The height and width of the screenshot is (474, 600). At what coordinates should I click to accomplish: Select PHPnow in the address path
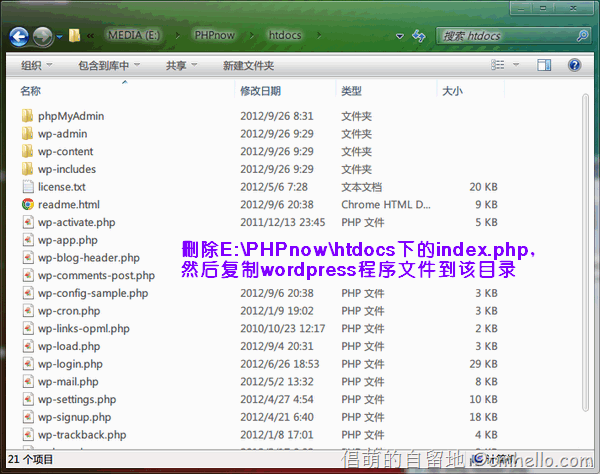click(x=215, y=35)
